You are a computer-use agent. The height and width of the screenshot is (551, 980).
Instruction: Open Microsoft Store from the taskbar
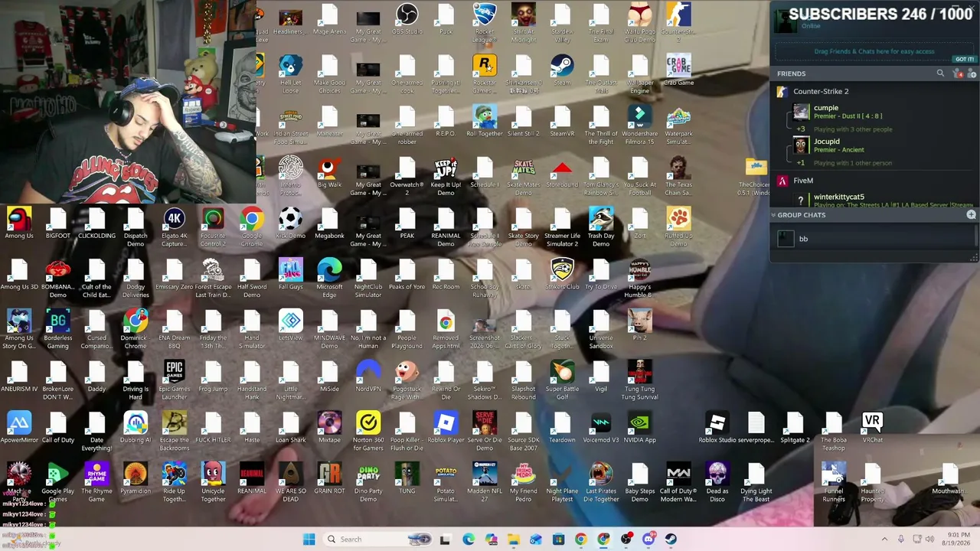[558, 540]
